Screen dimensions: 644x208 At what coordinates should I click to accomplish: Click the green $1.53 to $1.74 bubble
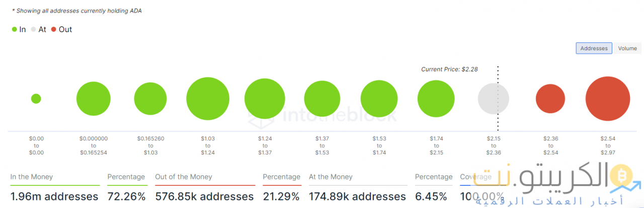coord(379,98)
